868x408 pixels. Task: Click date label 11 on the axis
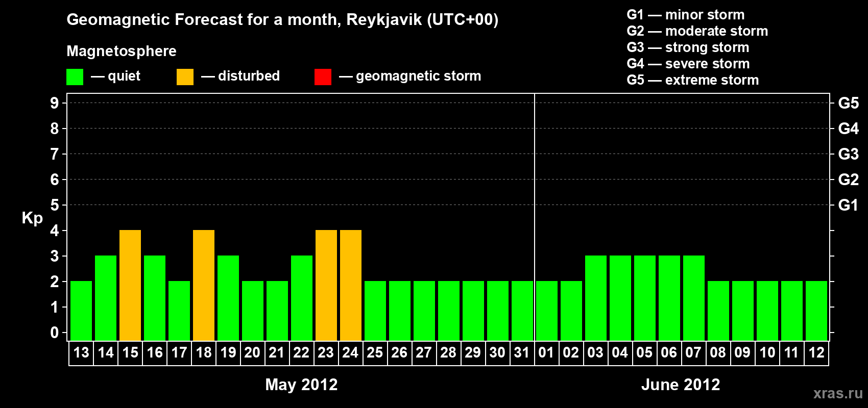pyautogui.click(x=791, y=353)
